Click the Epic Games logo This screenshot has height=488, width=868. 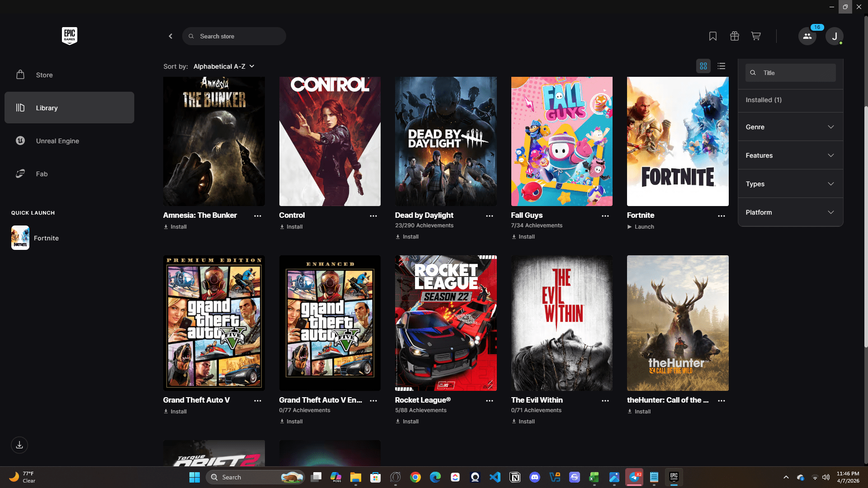tap(70, 36)
